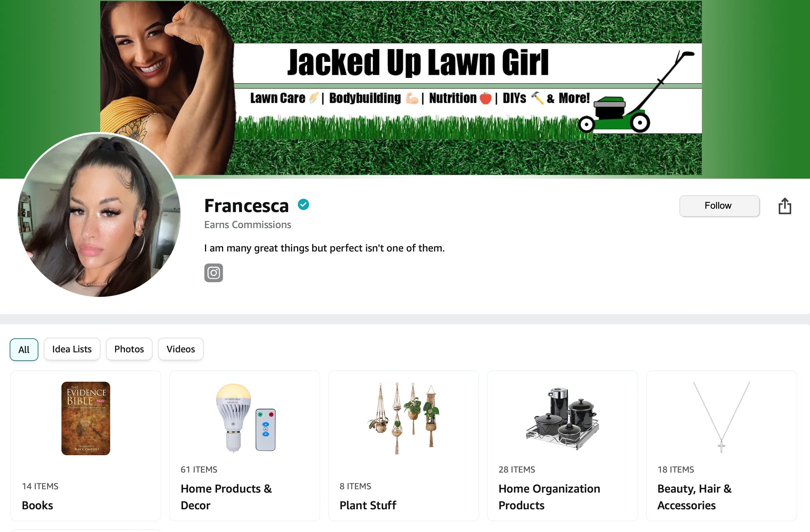
Task: Open the Instagram profile icon
Action: point(213,273)
